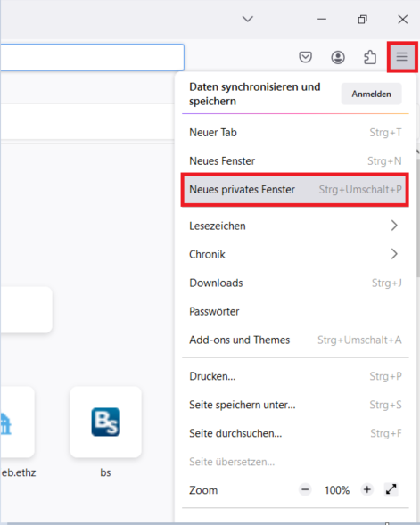
Task: Select Neues privates Fenster
Action: click(295, 190)
